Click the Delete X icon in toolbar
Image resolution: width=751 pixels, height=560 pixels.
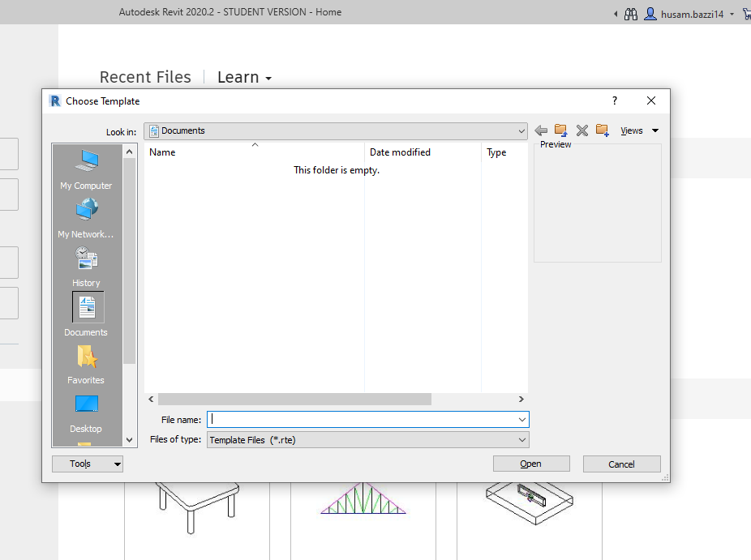pyautogui.click(x=582, y=130)
